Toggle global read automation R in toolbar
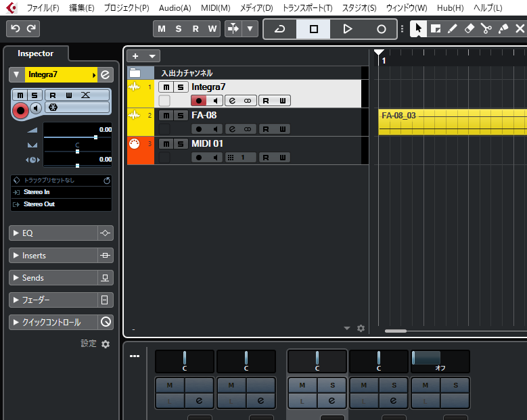The height and width of the screenshot is (420, 527). pyautogui.click(x=196, y=29)
